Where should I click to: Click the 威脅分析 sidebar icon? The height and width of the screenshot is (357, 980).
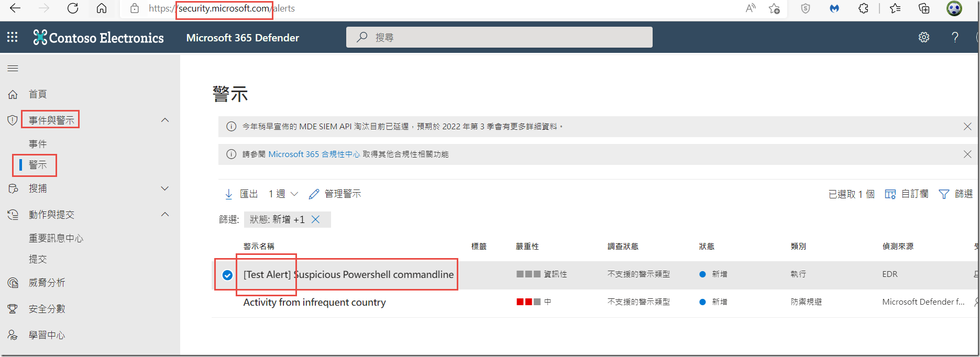pyautogui.click(x=13, y=283)
